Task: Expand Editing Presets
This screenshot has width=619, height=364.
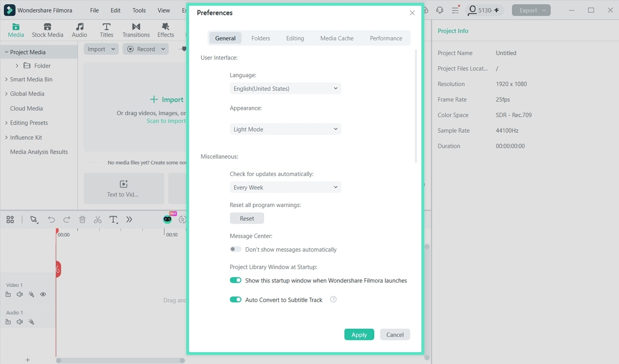Action: click(7, 123)
